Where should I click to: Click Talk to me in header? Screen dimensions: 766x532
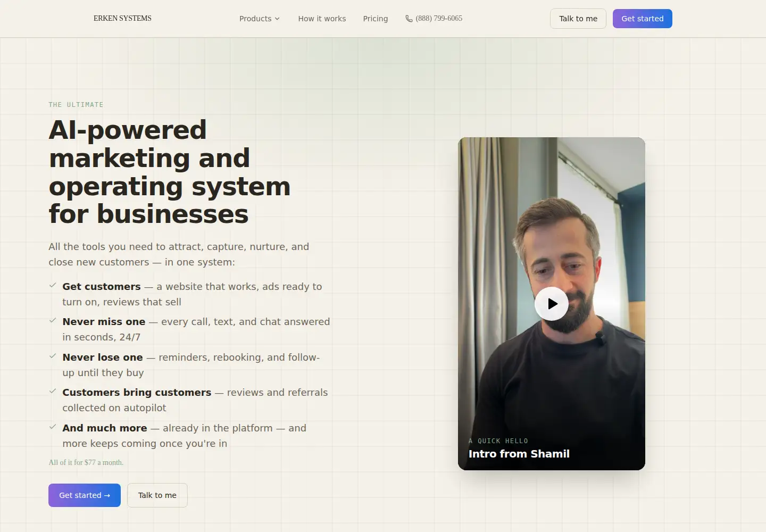[x=578, y=19]
